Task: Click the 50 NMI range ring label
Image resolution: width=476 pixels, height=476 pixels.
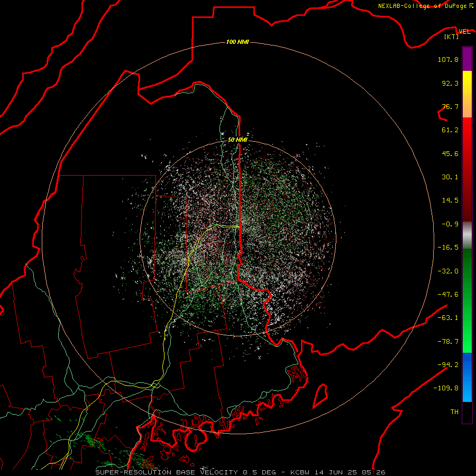Action: (x=237, y=140)
